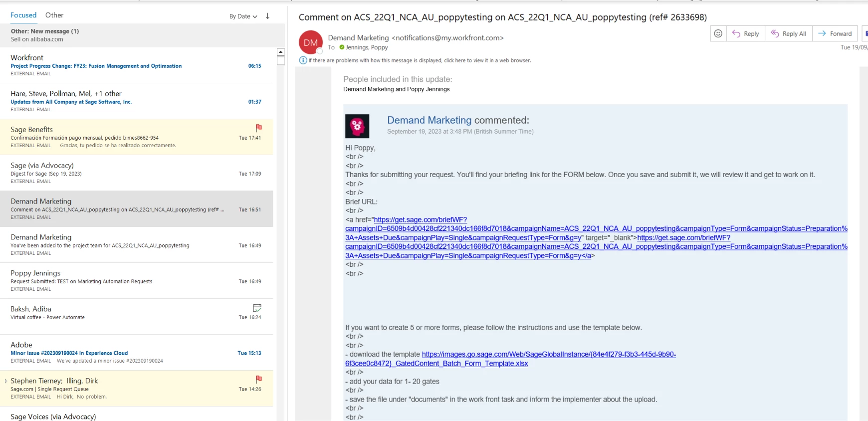
Task: Open the Sage (via Advocacy) digest email
Action: (137, 173)
